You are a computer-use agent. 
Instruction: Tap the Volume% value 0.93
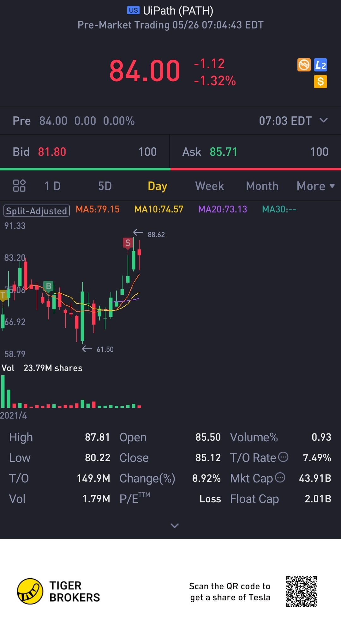pyautogui.click(x=321, y=437)
